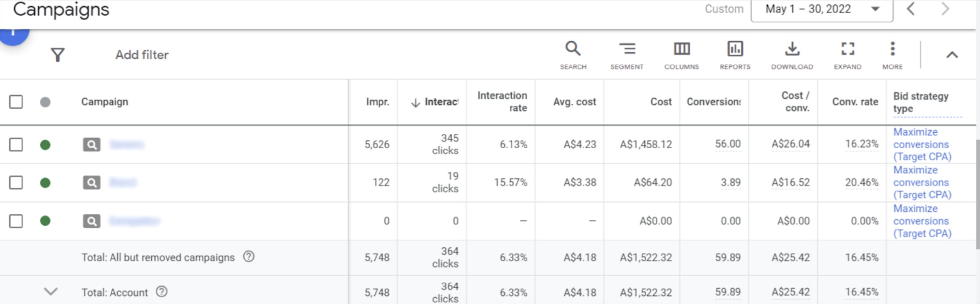The width and height of the screenshot is (980, 305).
Task: Click green status dot of zero-impression row
Action: [x=45, y=221]
